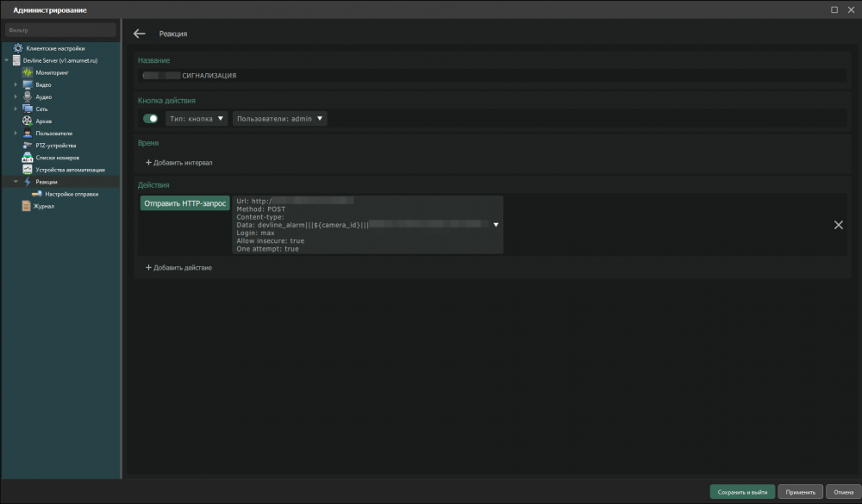Screen dimensions: 862x504
Task: Toggle the action button switch off
Action: tap(151, 119)
